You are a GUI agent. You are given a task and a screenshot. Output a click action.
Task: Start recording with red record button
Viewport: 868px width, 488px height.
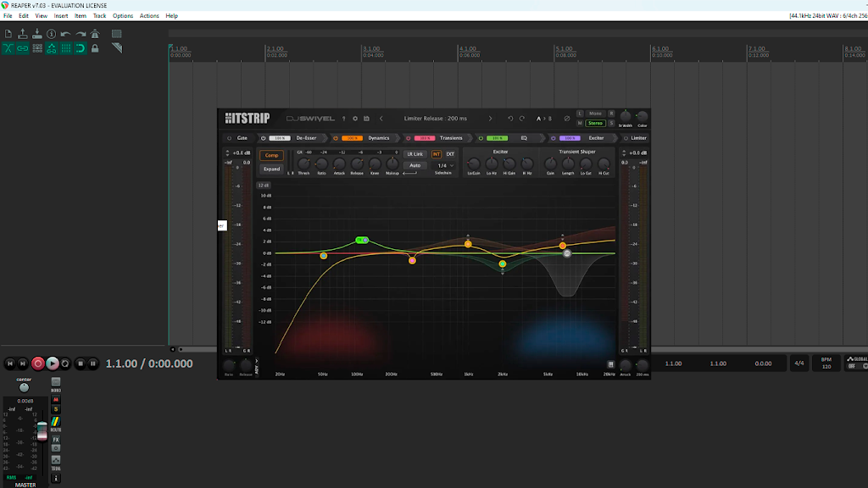click(37, 363)
